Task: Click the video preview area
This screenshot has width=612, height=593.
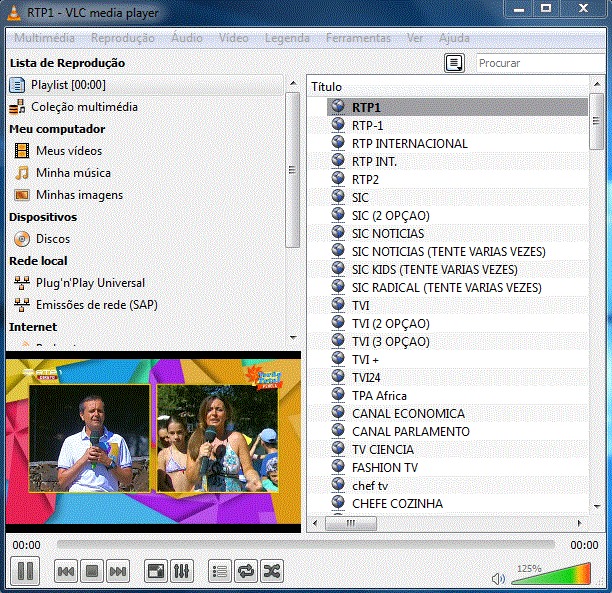Action: pos(153,442)
